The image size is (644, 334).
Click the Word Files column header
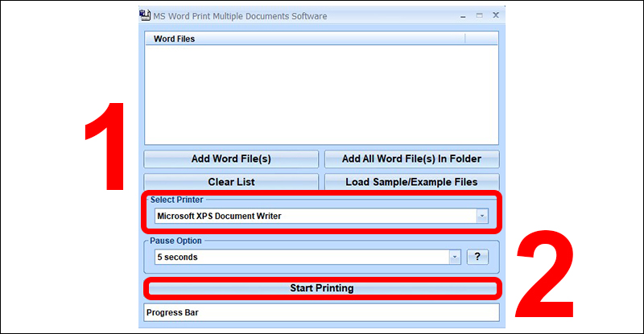point(304,38)
